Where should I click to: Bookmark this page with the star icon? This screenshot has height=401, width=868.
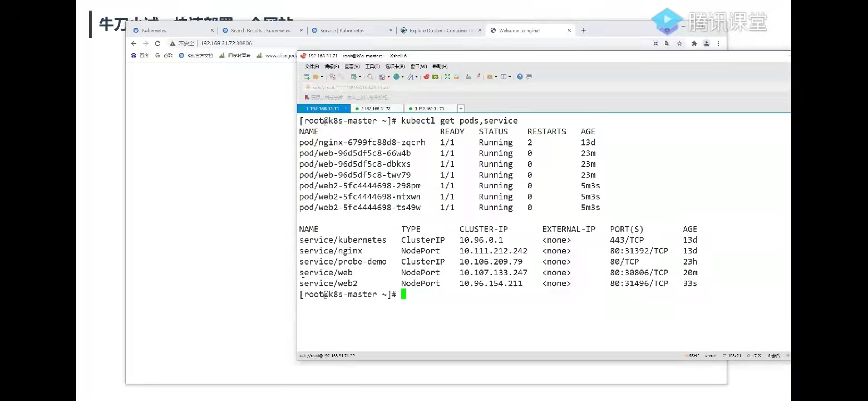[x=679, y=43]
